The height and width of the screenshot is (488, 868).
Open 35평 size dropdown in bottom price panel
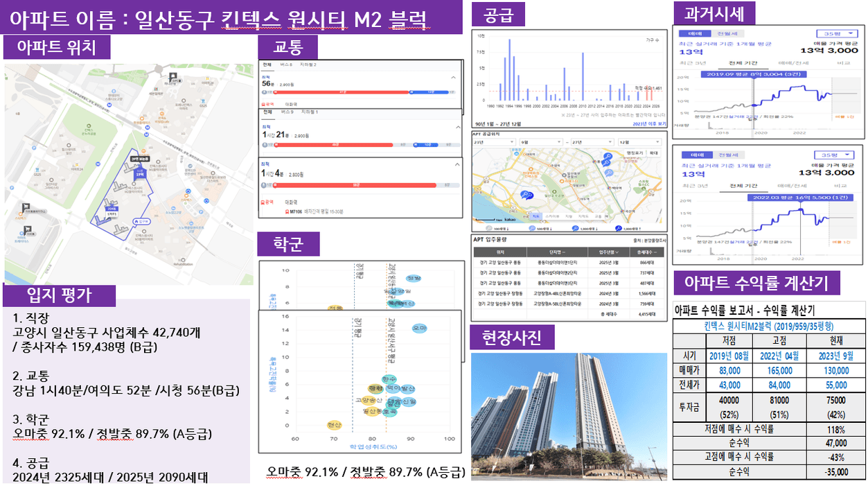(x=835, y=154)
